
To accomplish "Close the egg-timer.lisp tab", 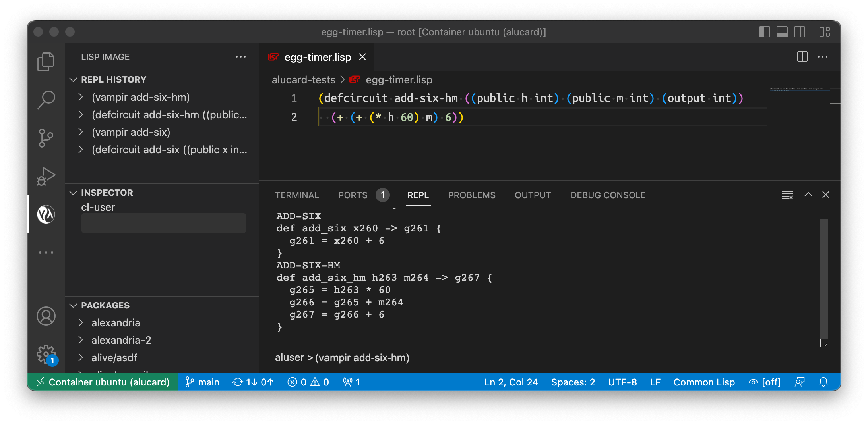I will tap(362, 57).
